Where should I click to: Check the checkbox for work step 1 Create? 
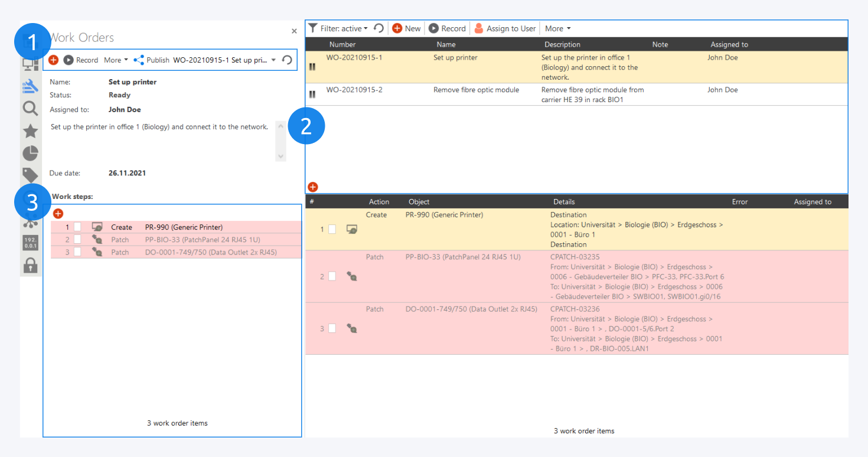(77, 227)
